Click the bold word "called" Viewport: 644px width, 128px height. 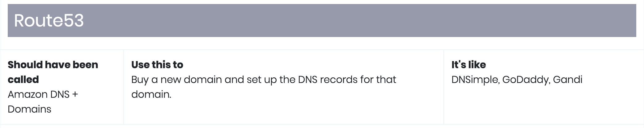[23, 80]
